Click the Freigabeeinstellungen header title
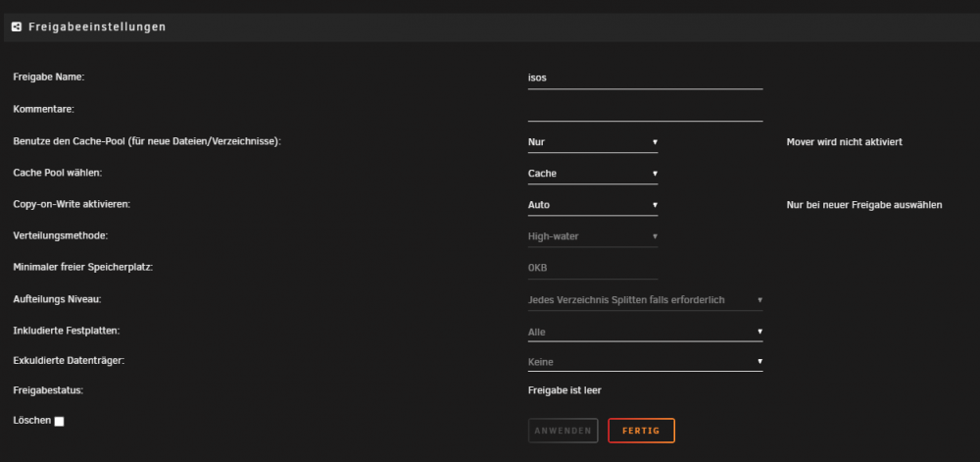The image size is (980, 462). click(x=97, y=26)
